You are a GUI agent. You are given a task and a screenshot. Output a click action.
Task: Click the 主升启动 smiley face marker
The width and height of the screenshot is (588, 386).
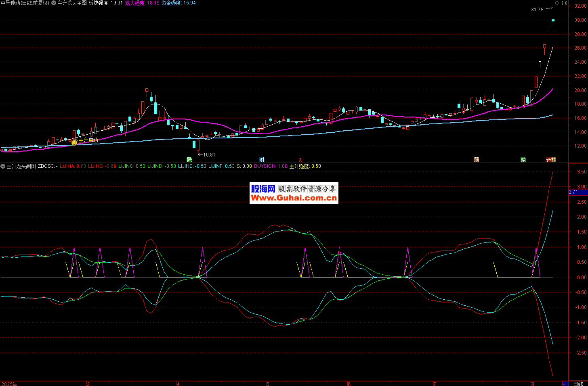pos(74,142)
